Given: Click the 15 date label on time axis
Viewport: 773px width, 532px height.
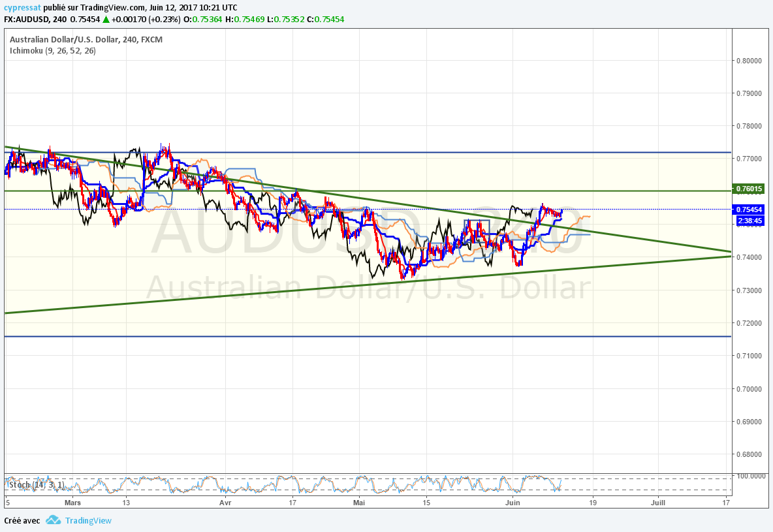Looking at the screenshot, I should pyautogui.click(x=426, y=503).
